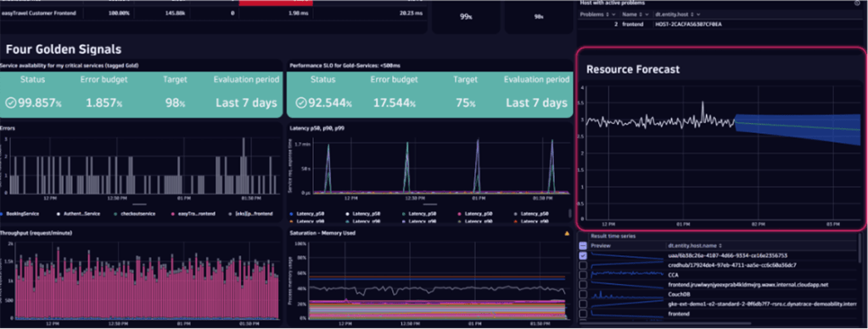Click the info icon of Host with active problems
Screen dimensions: 868x329
tap(858, 3)
